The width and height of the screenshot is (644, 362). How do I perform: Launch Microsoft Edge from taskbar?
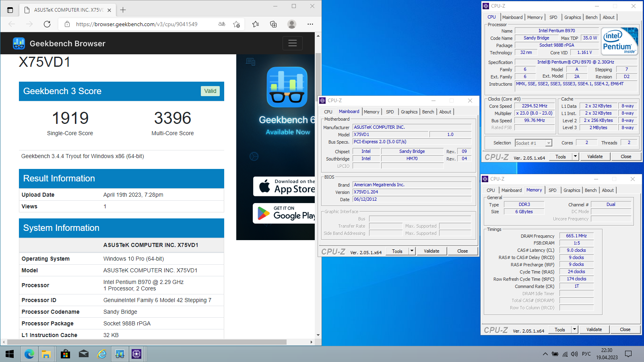(x=29, y=354)
